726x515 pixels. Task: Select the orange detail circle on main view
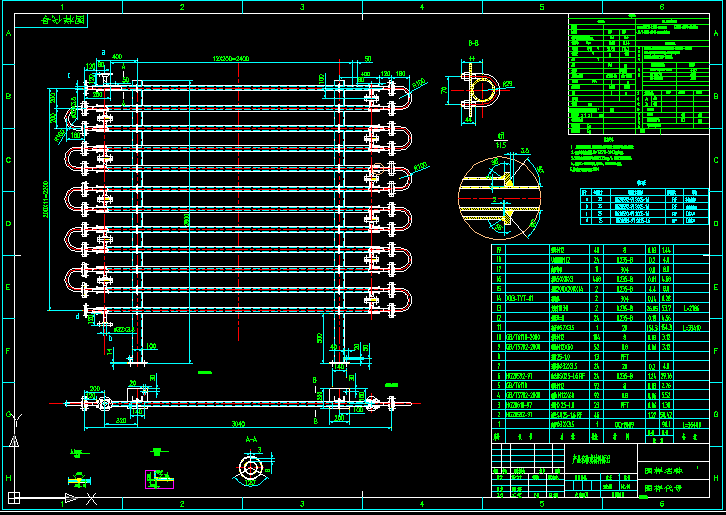pos(378,168)
